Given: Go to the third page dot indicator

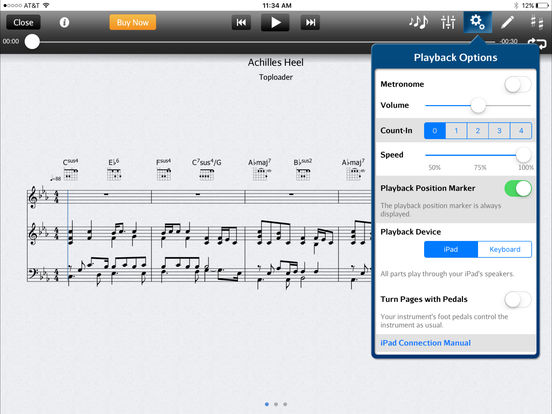Looking at the screenshot, I should click(x=285, y=404).
